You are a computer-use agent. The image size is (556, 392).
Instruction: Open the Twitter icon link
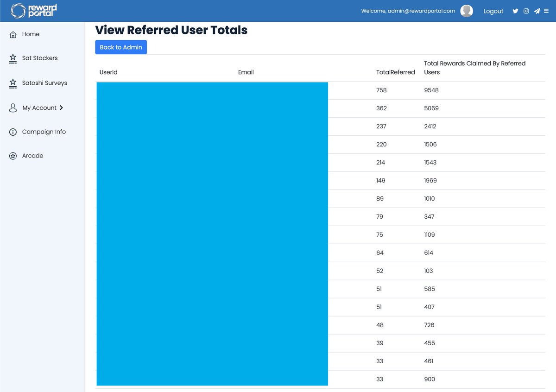pyautogui.click(x=515, y=11)
